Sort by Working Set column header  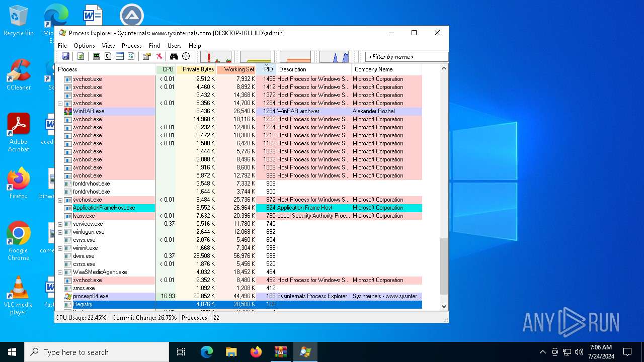[236, 69]
